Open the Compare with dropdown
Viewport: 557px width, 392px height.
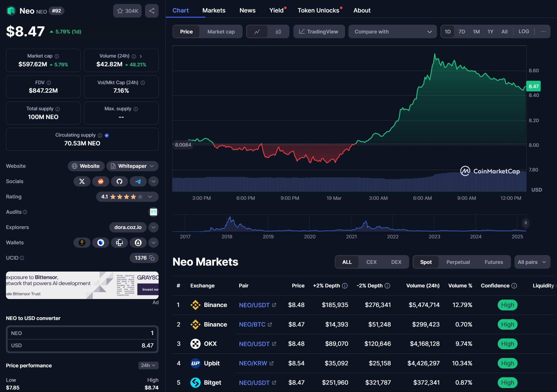coord(393,32)
